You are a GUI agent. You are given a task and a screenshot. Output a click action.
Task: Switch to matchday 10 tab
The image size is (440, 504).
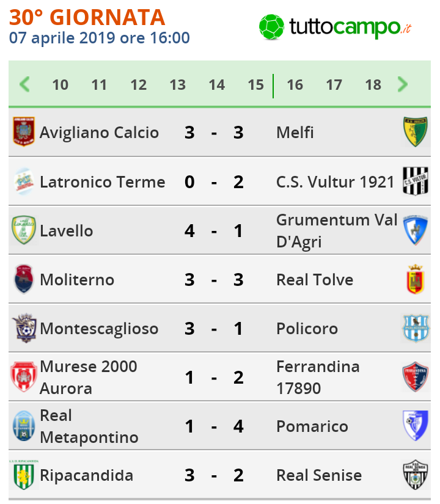pyautogui.click(x=60, y=85)
